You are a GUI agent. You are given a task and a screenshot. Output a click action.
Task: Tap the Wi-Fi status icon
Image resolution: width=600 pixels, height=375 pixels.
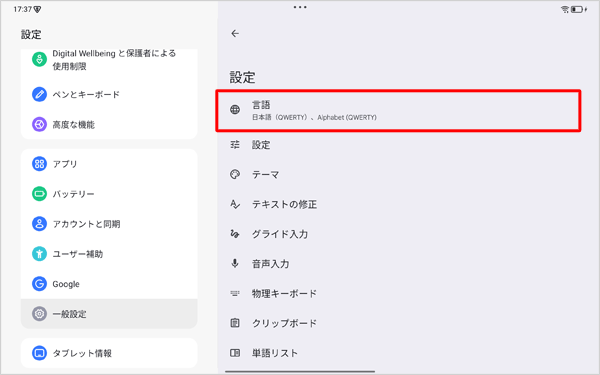pyautogui.click(x=565, y=9)
